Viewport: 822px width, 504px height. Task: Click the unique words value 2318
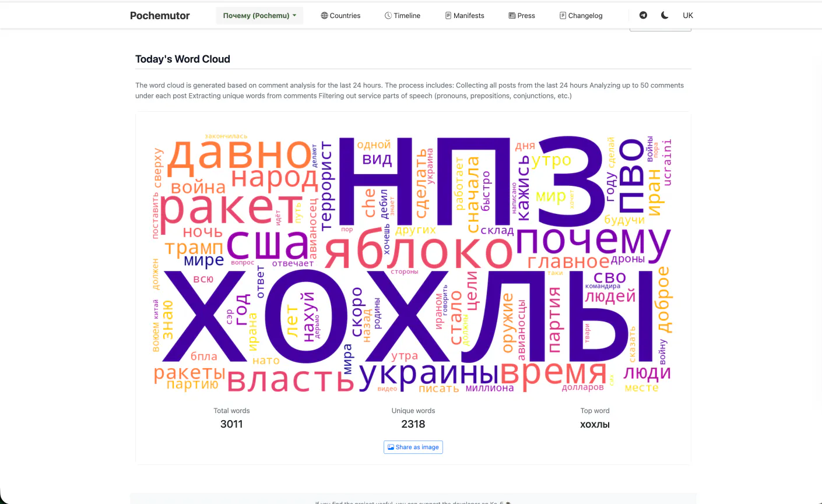[x=413, y=424]
